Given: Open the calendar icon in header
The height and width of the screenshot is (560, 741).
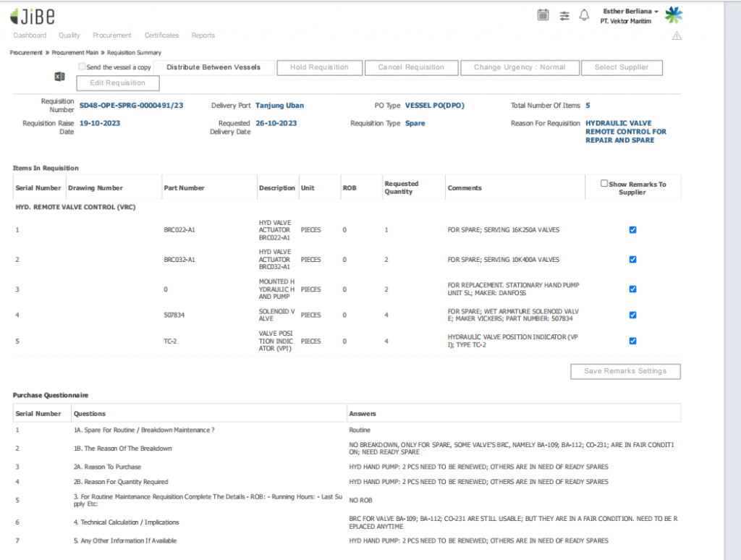Looking at the screenshot, I should pyautogui.click(x=543, y=15).
